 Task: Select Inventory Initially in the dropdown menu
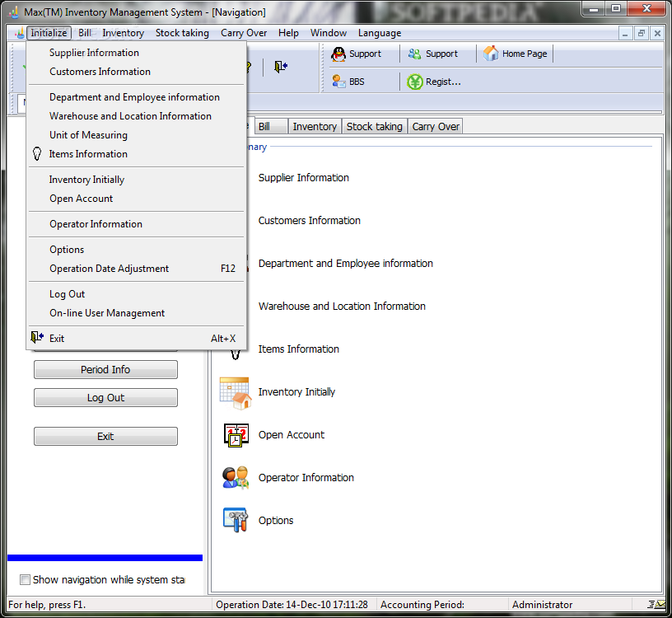[x=136, y=180]
